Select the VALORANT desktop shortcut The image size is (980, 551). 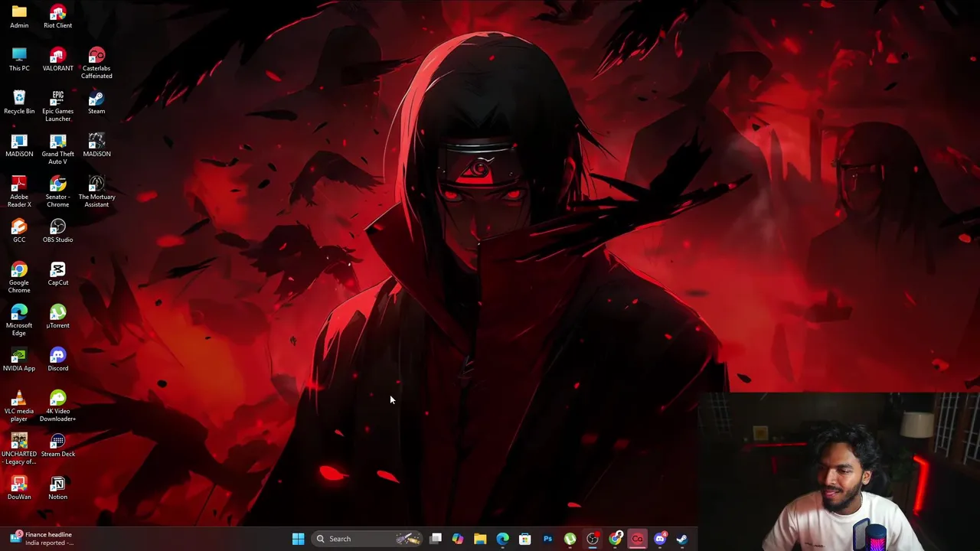57,59
